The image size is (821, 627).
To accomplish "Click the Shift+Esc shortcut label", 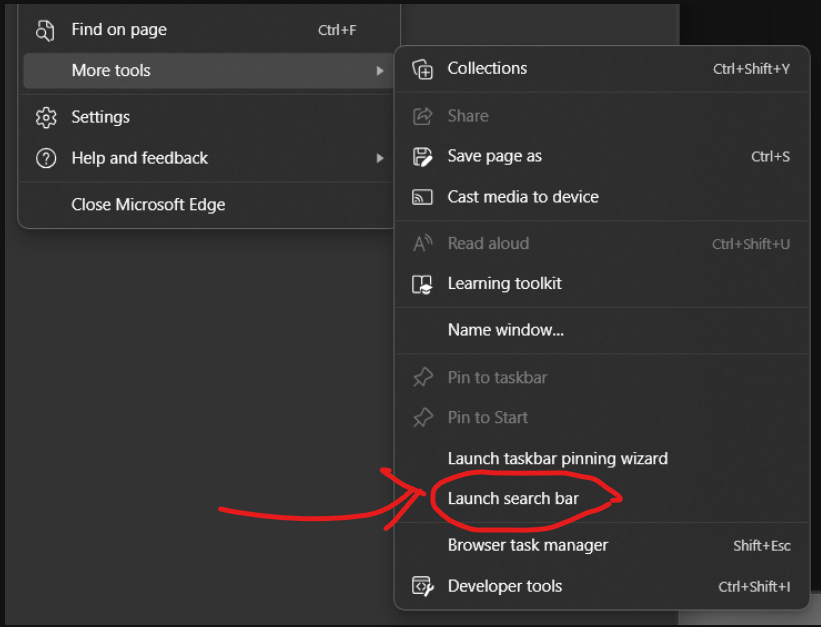I will click(762, 546).
